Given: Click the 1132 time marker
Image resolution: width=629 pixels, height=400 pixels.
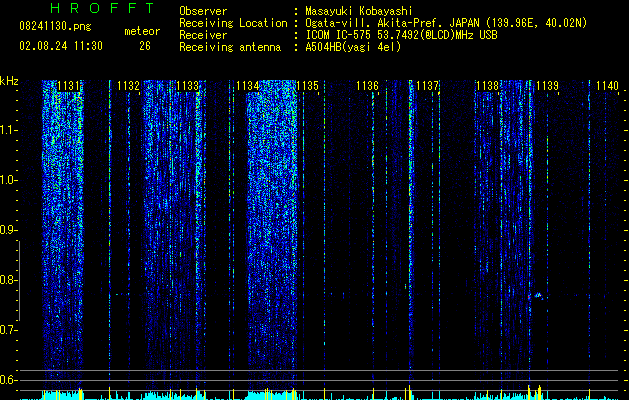Looking at the screenshot, I should 128,86.
